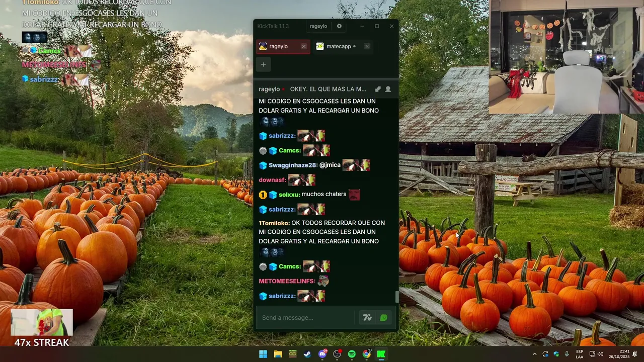Click the rageylo account button in title bar

coord(318,26)
